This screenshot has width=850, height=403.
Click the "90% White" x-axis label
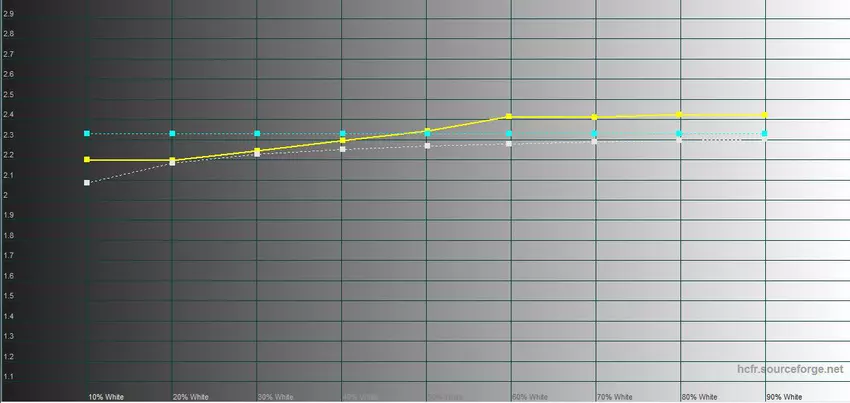point(784,396)
